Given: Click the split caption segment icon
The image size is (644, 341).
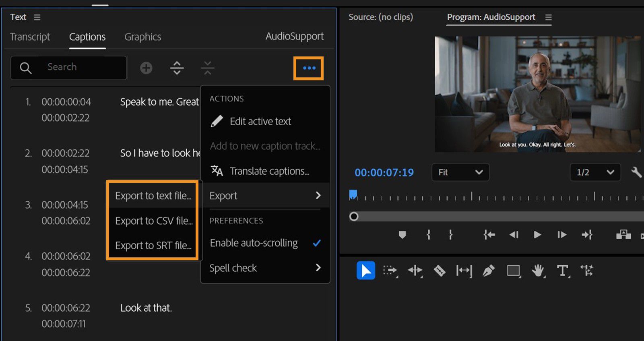Looking at the screenshot, I should tap(177, 68).
